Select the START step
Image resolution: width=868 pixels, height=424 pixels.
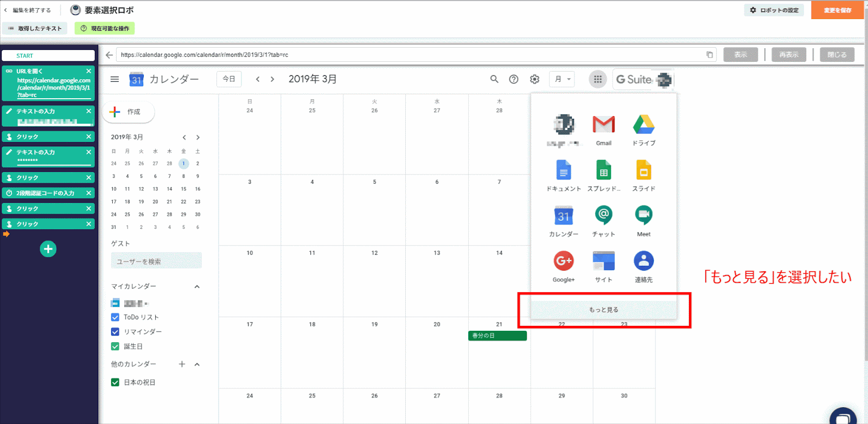tap(48, 56)
